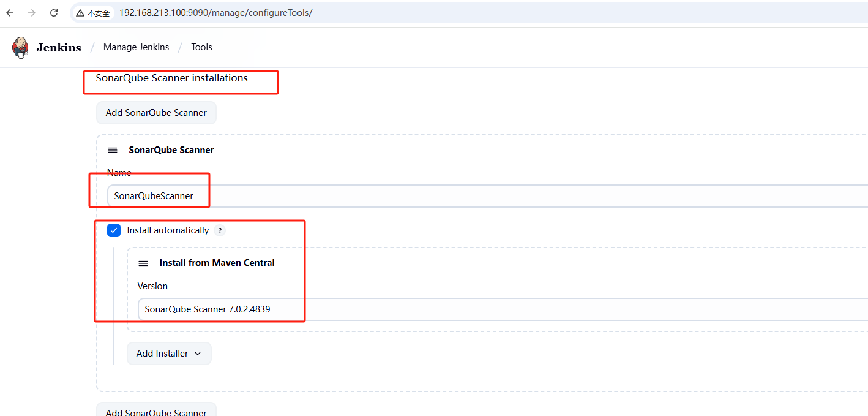Click the Install from Maven Central title

tap(217, 263)
